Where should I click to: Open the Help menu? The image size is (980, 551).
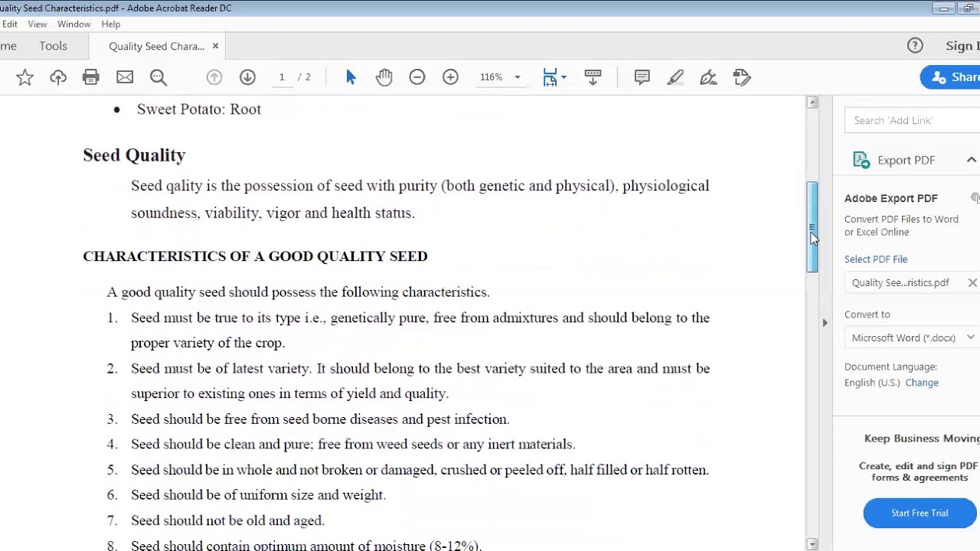(110, 24)
